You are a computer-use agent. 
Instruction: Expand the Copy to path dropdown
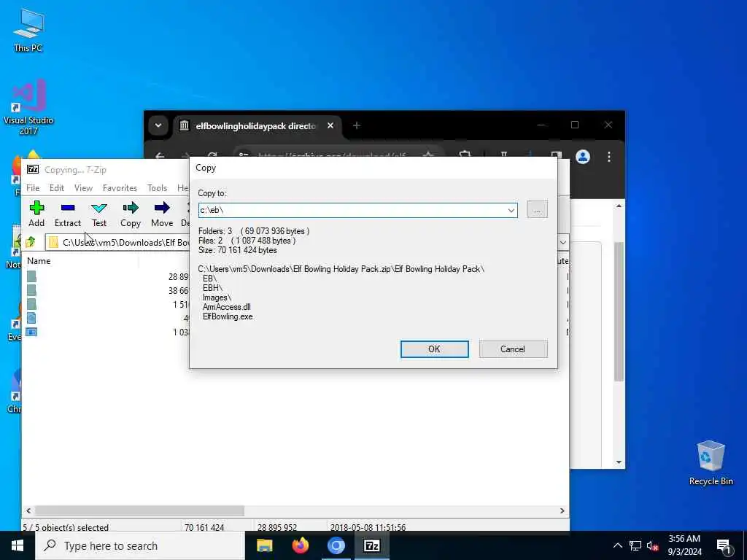point(511,211)
